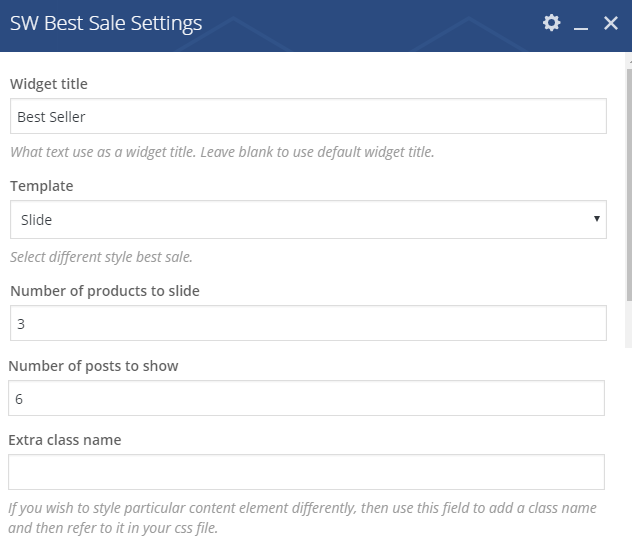
Task: Click the Template dropdown arrow
Action: [x=597, y=218]
